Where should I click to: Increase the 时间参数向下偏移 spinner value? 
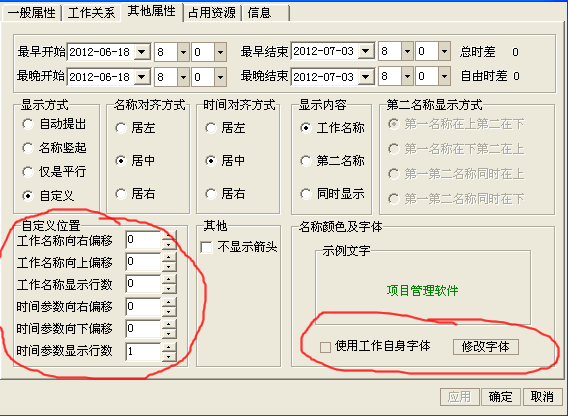point(168,324)
